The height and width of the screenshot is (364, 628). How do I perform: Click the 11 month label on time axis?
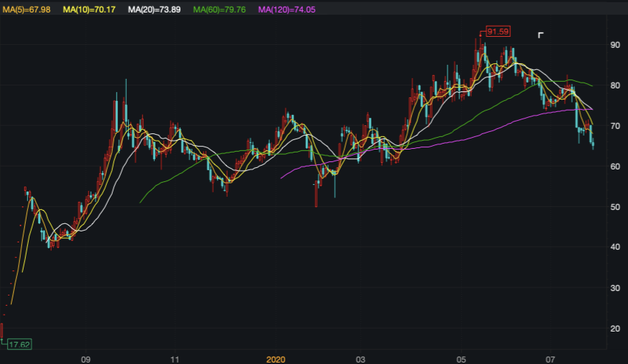[175, 359]
